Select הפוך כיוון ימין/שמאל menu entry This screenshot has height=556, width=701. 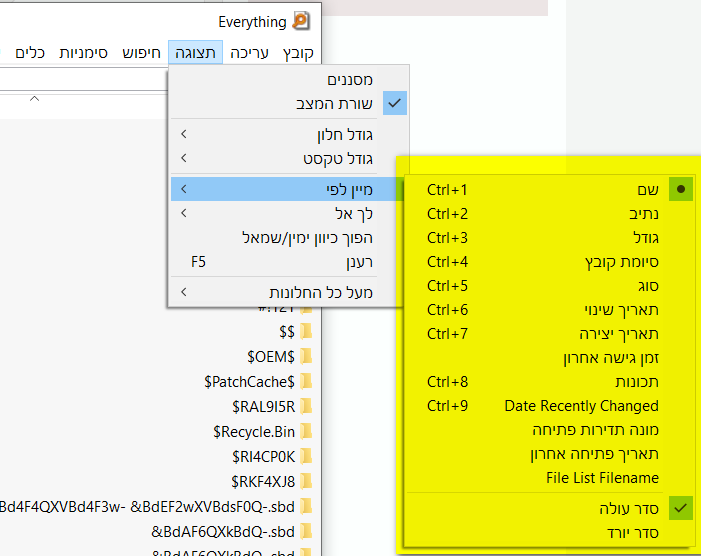point(289,237)
